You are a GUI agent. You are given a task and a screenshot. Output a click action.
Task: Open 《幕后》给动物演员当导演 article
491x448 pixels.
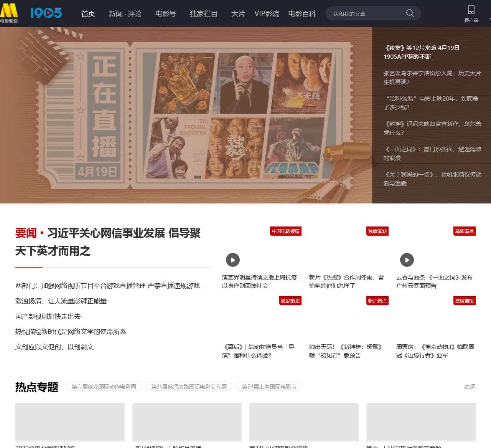click(259, 351)
